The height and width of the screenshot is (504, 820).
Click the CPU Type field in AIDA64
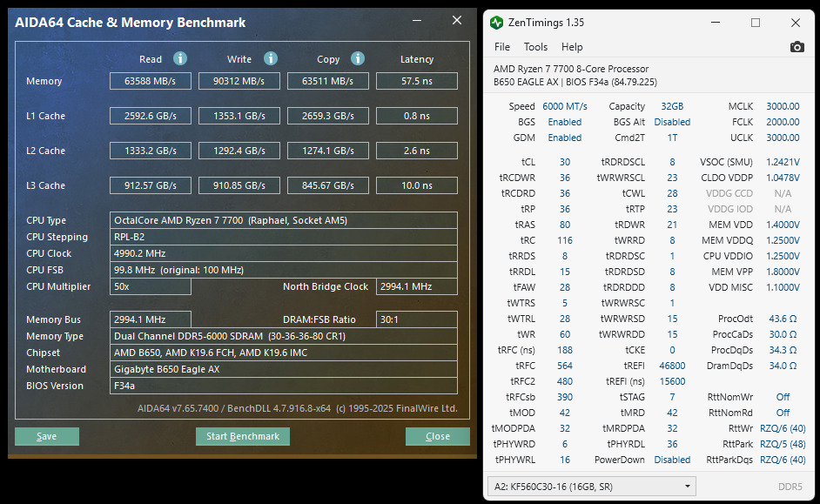pyautogui.click(x=284, y=220)
